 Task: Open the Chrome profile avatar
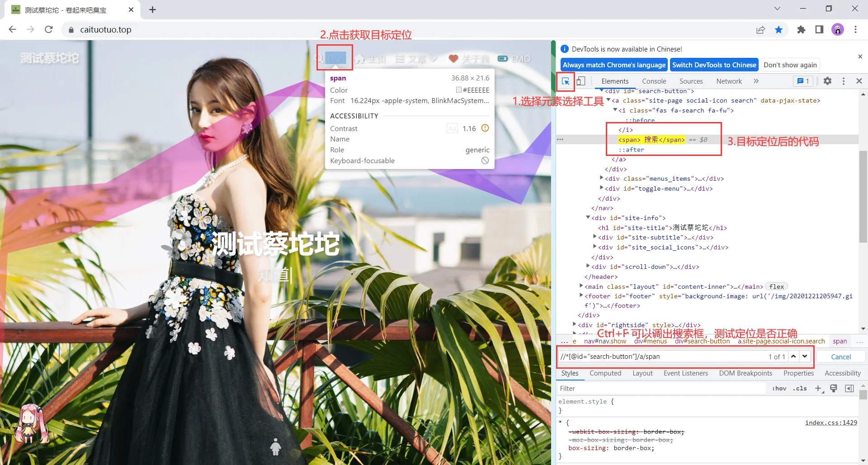[838, 29]
